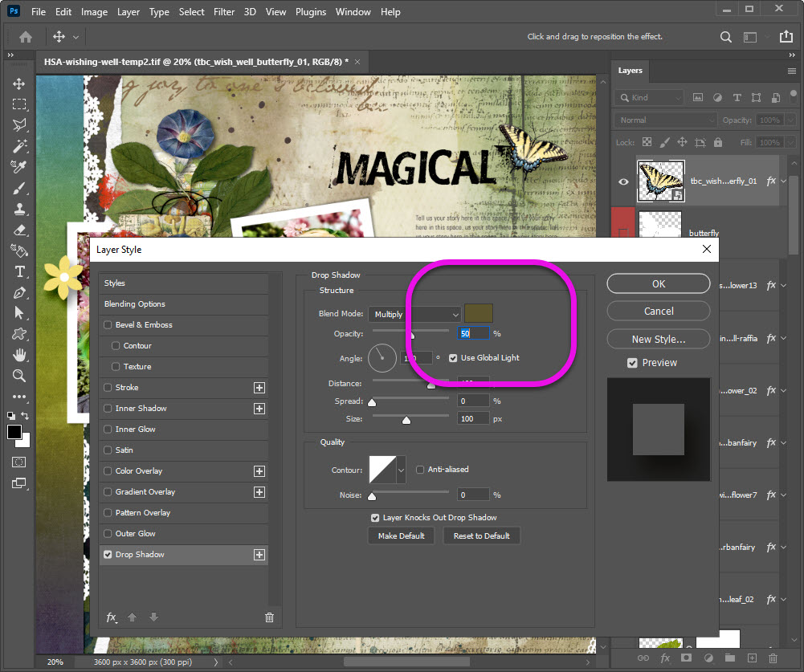The image size is (804, 672).
Task: Select the Hand tool
Action: (x=18, y=355)
